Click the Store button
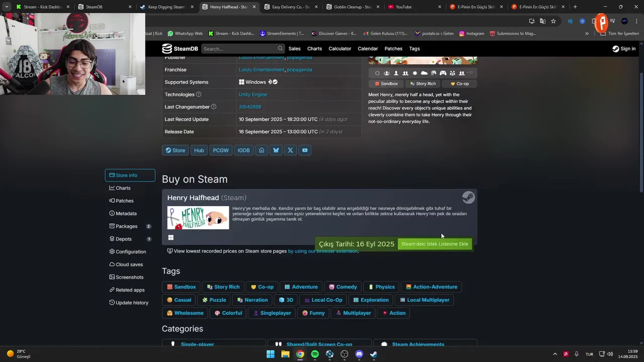This screenshot has width=644, height=362. [176, 150]
